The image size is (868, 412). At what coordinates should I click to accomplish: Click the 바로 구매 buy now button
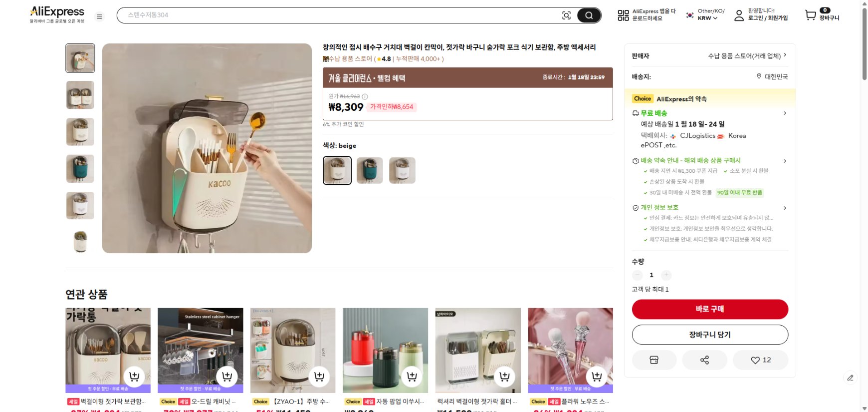pos(710,309)
